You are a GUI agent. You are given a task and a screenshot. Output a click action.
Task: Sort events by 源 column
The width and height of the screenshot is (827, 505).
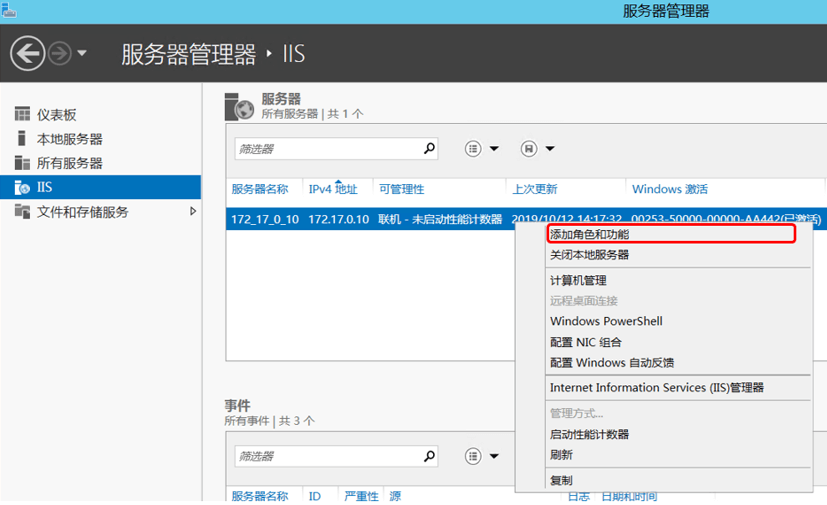(x=395, y=496)
